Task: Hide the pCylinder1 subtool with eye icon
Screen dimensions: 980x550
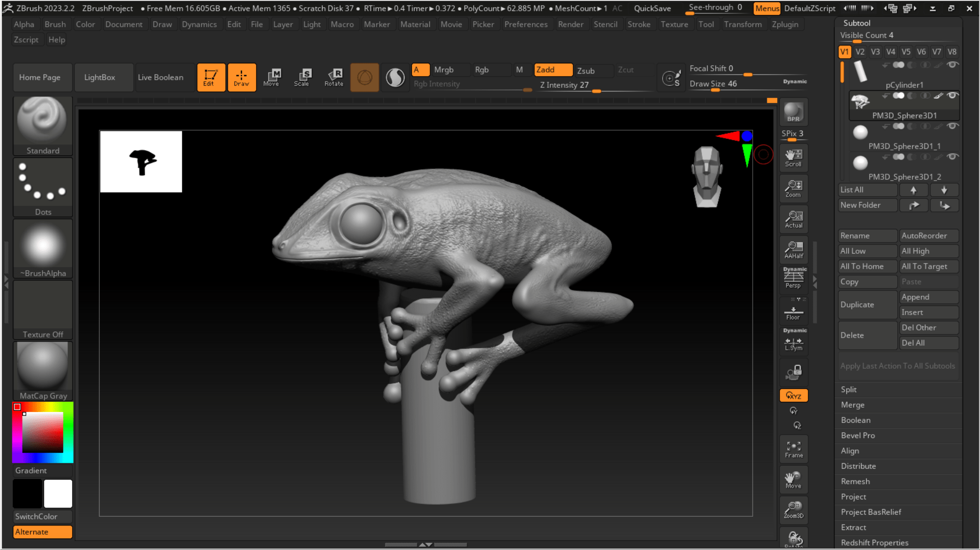Action: (952, 65)
